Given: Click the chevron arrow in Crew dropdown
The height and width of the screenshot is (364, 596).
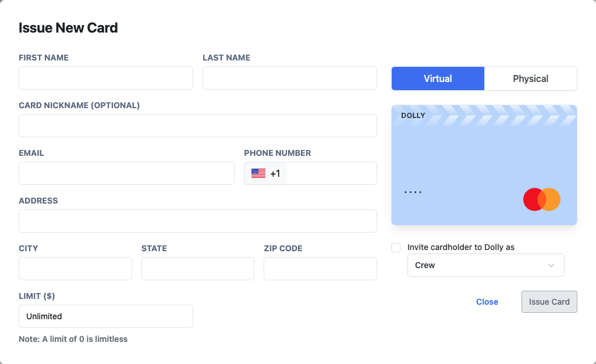Looking at the screenshot, I should click(x=551, y=265).
